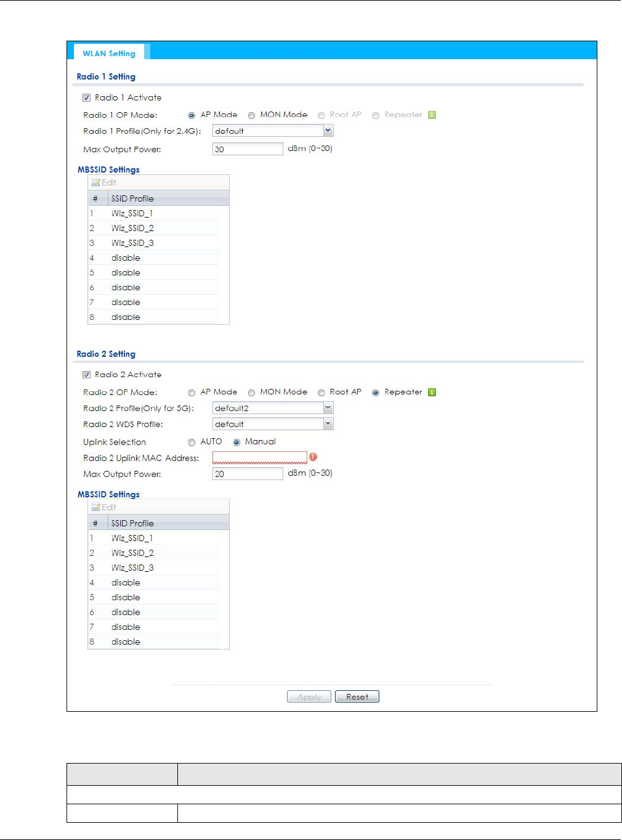Click Radio 2 Uplink MAC Address field
Viewport: 622px width, 840px height.
click(260, 457)
